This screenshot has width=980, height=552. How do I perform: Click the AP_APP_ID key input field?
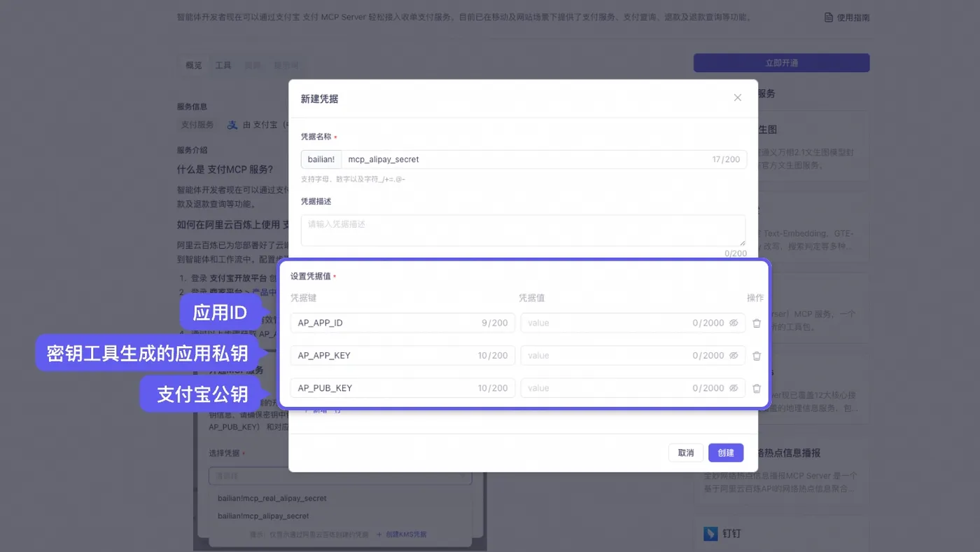tap(402, 323)
